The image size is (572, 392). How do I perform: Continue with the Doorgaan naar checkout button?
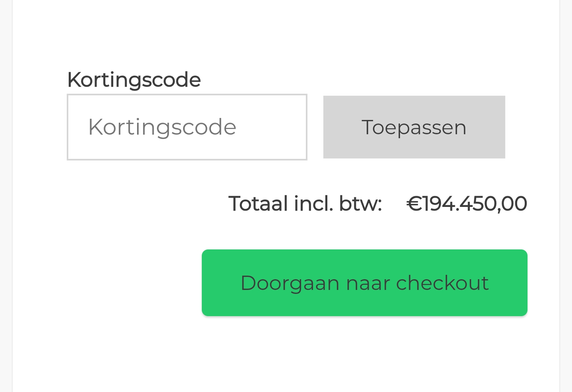[364, 283]
